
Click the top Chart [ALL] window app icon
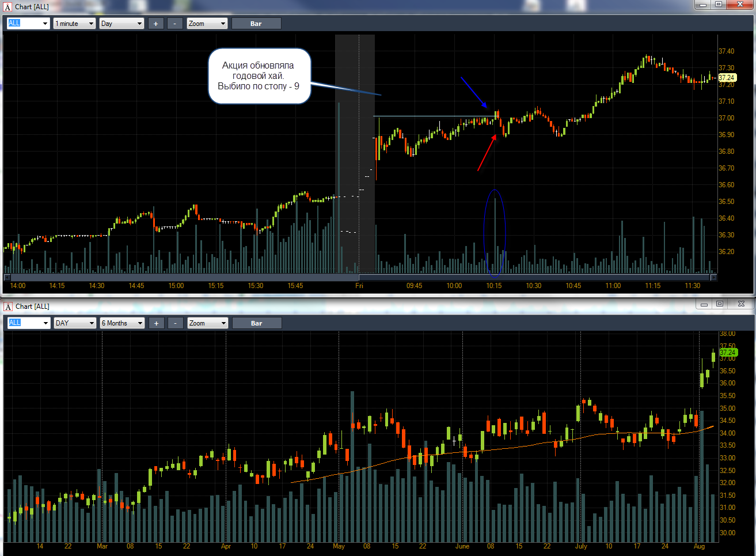[7, 7]
